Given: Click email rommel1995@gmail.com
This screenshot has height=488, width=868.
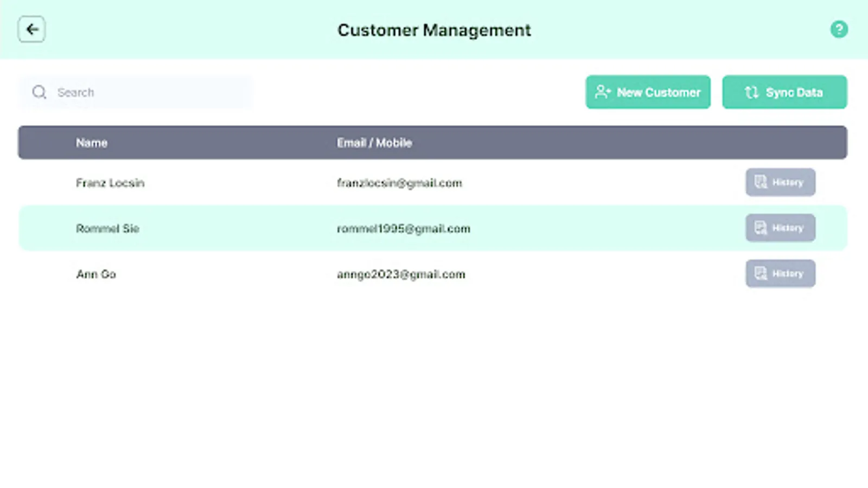Looking at the screenshot, I should coord(404,229).
